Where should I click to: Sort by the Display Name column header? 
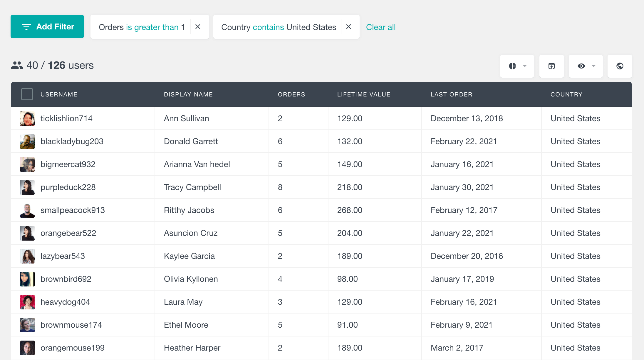pyautogui.click(x=188, y=94)
